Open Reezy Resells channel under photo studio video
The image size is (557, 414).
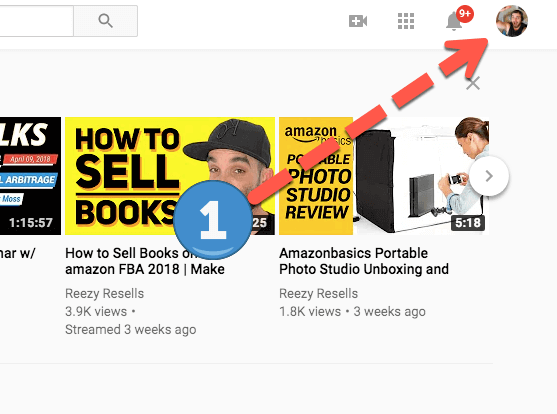click(318, 294)
